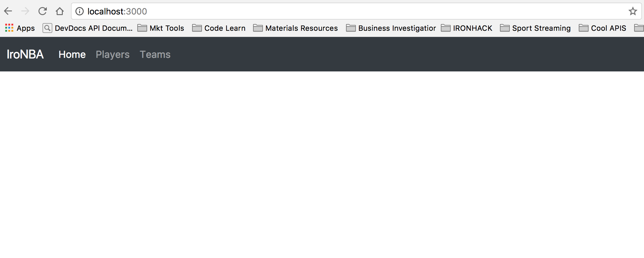Click the IroNBA brand logo link

25,54
